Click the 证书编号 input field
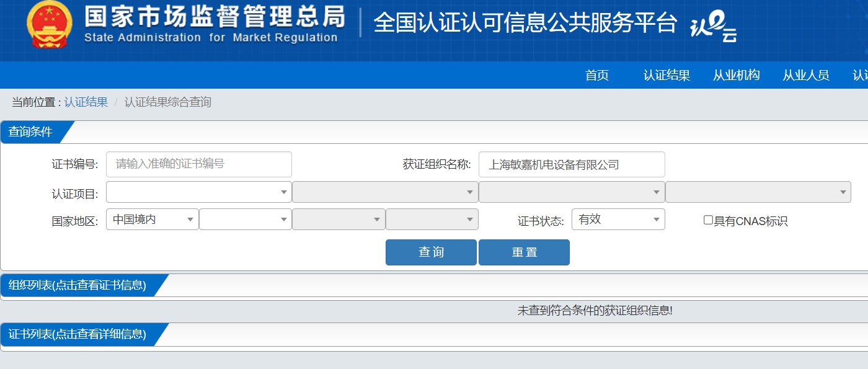 coord(199,164)
